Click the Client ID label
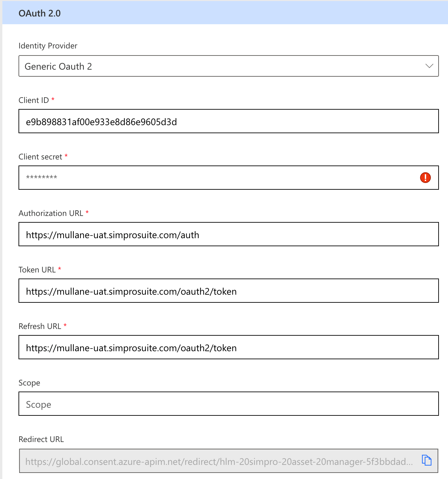This screenshot has height=479, width=448. (34, 100)
